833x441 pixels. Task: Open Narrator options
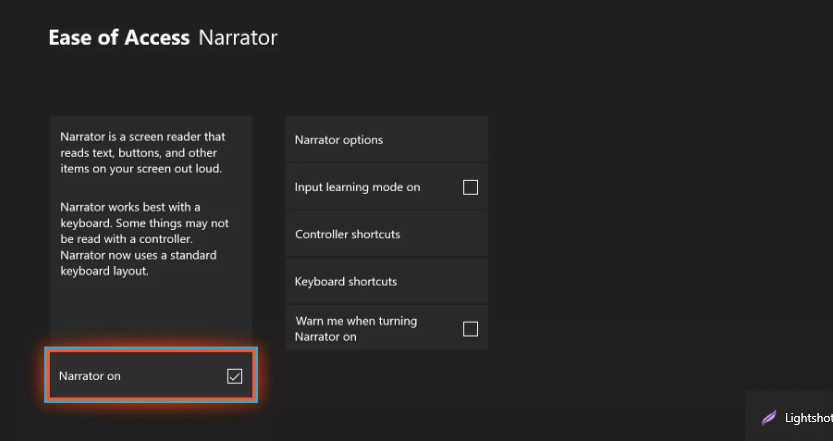[x=387, y=140]
